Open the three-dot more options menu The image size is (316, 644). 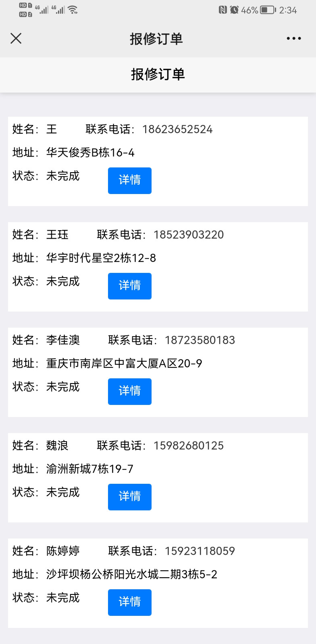point(293,39)
